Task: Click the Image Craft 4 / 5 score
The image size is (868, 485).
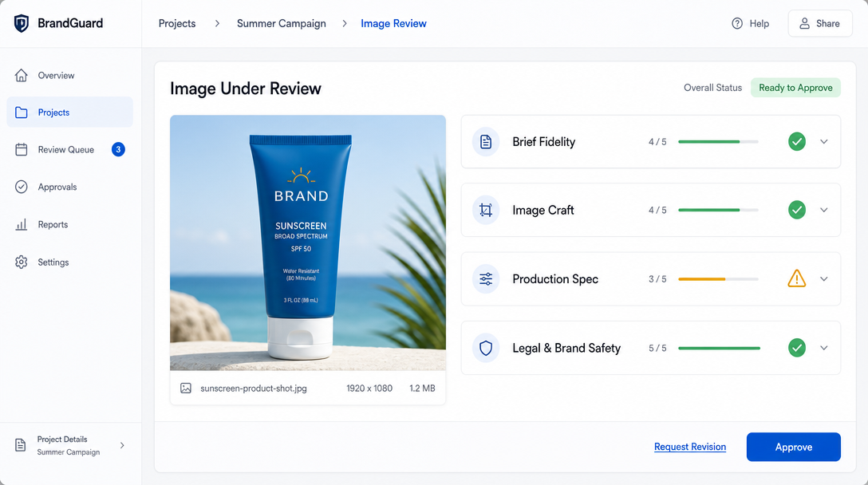Action: (x=657, y=210)
